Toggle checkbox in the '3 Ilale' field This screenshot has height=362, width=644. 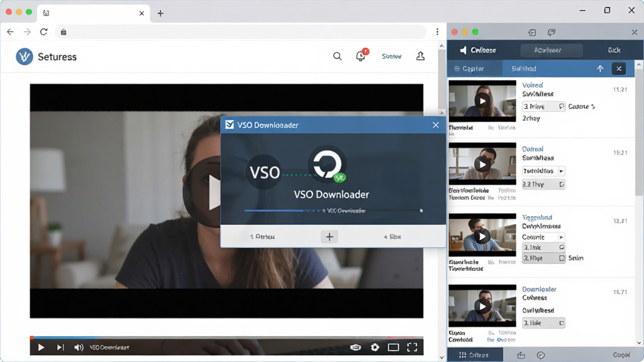(562, 323)
